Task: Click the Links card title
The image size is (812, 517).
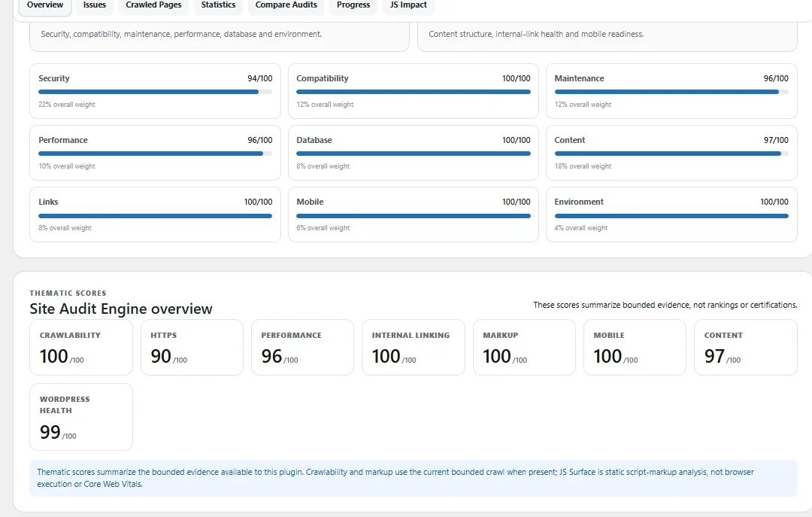Action: point(48,202)
